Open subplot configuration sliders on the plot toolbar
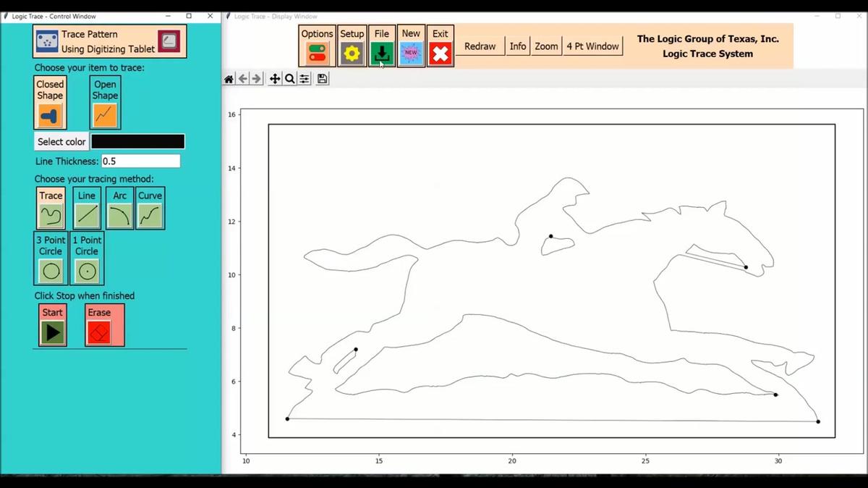The width and height of the screenshot is (868, 488). (x=305, y=78)
